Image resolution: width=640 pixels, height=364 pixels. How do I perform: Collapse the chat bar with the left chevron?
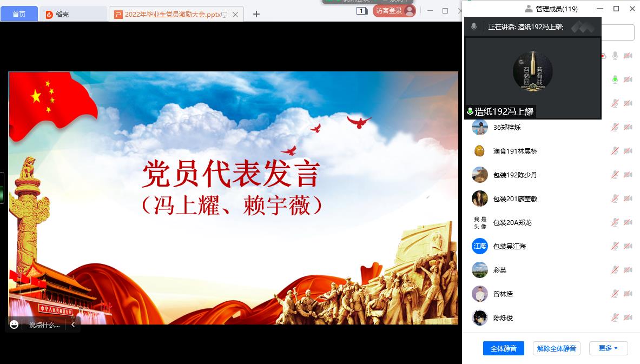73,325
